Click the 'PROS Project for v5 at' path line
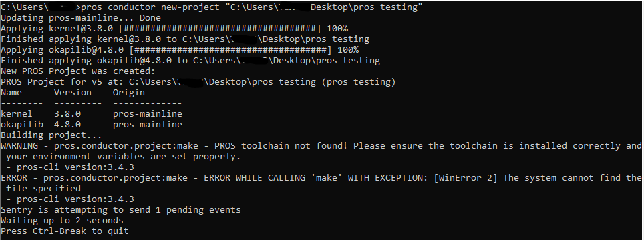This screenshot has height=240, width=644. (198, 81)
